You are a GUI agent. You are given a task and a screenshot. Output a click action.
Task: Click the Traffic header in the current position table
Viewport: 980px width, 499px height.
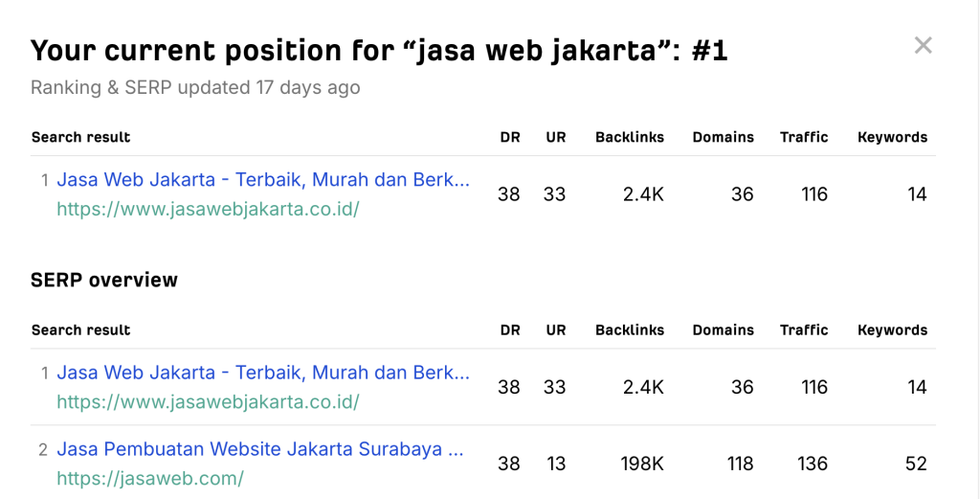pyautogui.click(x=804, y=138)
